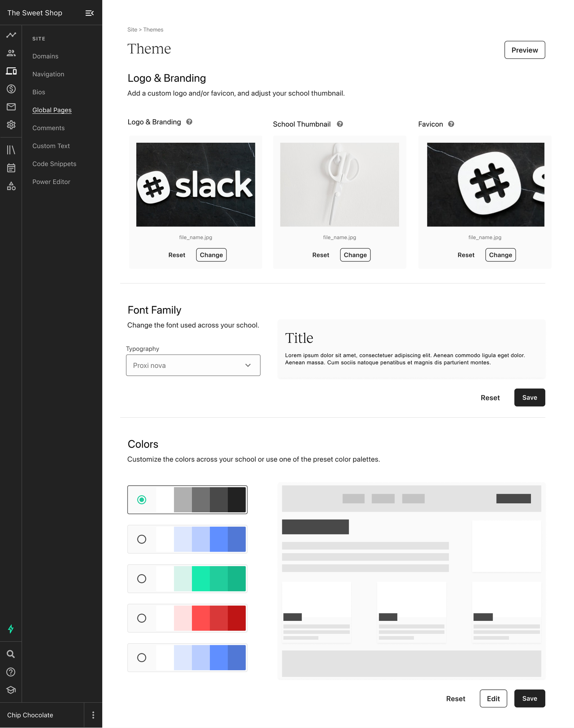
Task: Open the Sales dollar icon
Action: [11, 89]
